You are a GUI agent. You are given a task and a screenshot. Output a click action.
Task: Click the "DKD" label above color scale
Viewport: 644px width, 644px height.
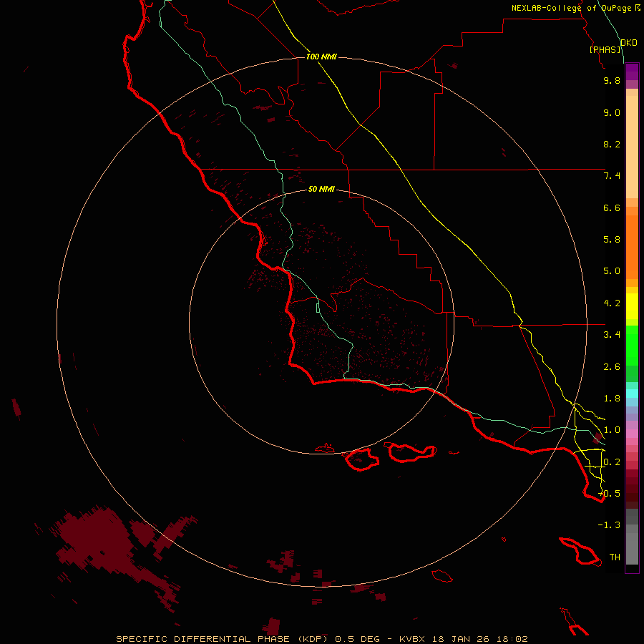629,43
